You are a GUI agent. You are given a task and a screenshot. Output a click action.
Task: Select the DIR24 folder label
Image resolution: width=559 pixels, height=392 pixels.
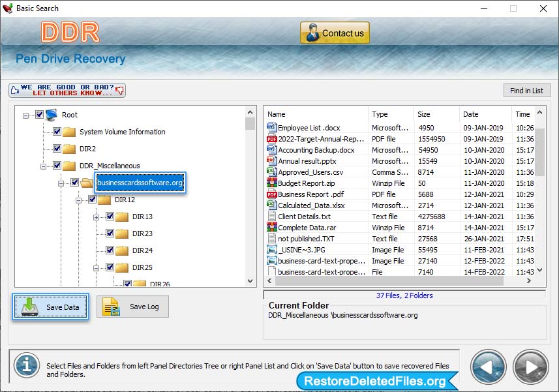(x=142, y=250)
